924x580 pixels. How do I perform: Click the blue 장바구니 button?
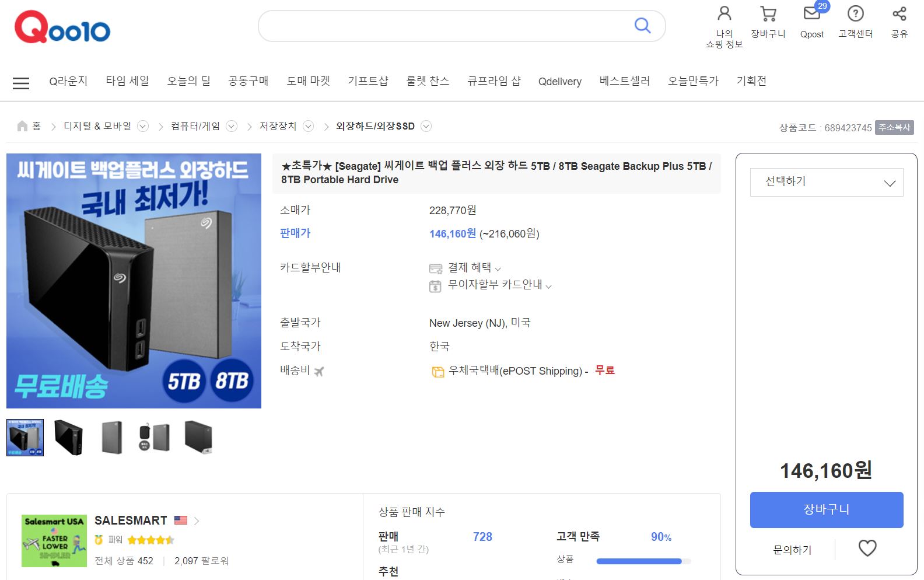[827, 510]
